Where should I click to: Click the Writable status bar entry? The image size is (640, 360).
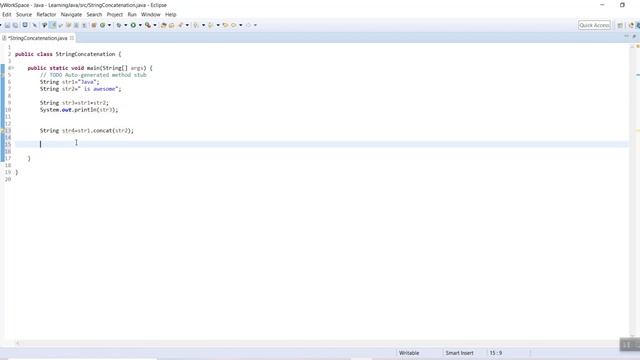(409, 353)
